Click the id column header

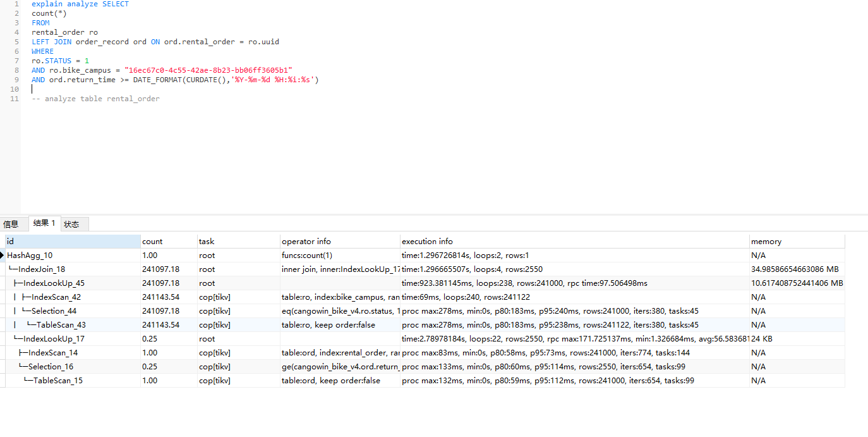73,242
